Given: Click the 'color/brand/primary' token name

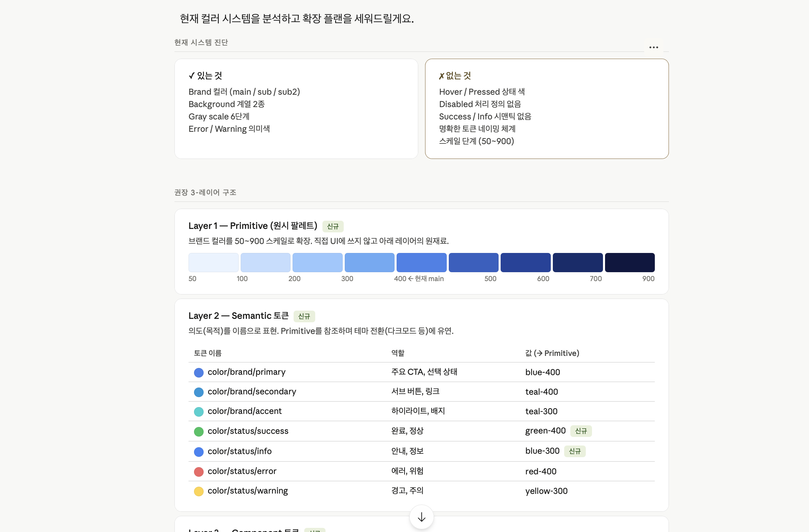Looking at the screenshot, I should click(x=247, y=372).
